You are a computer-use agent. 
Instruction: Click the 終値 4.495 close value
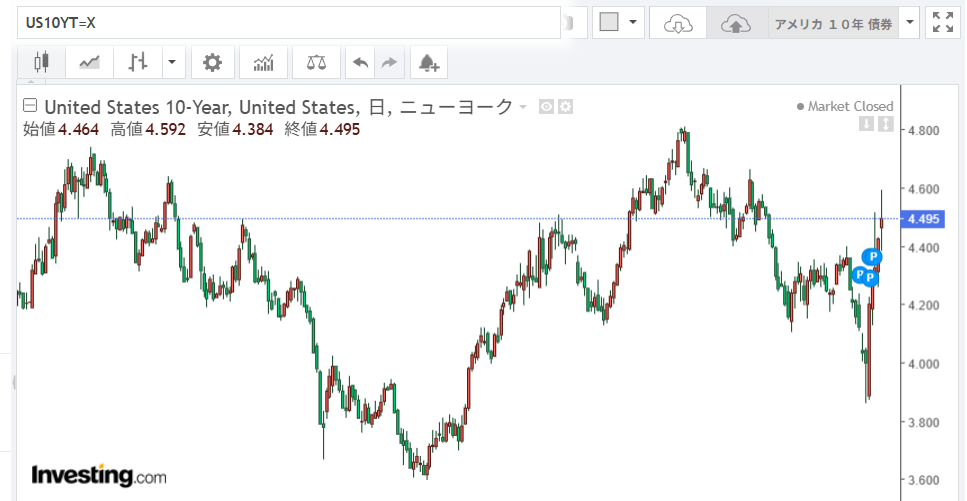323,130
